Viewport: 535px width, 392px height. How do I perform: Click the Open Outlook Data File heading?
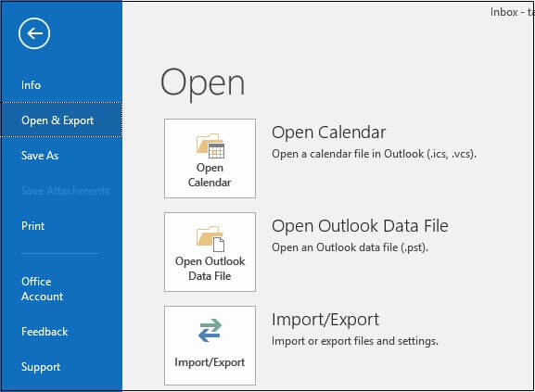[x=360, y=226]
